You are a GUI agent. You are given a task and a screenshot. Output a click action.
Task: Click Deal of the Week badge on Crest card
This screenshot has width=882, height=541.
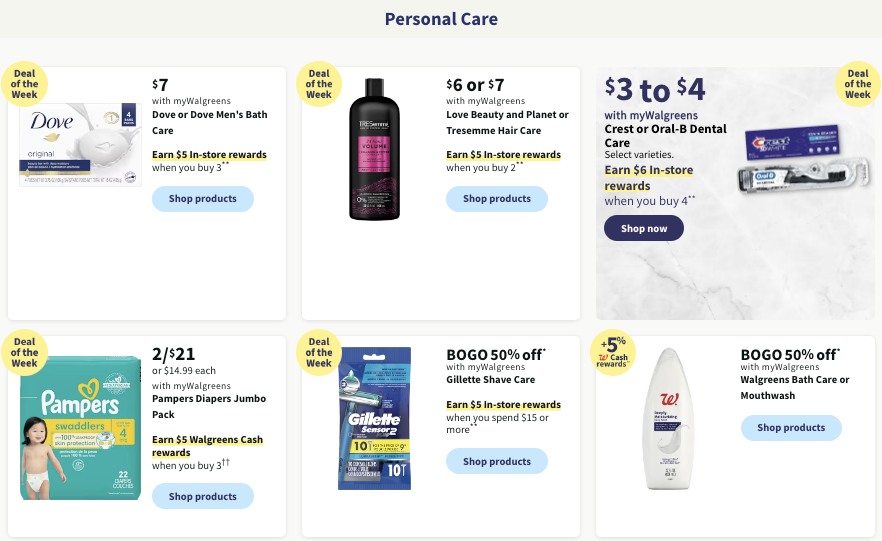[x=858, y=84]
